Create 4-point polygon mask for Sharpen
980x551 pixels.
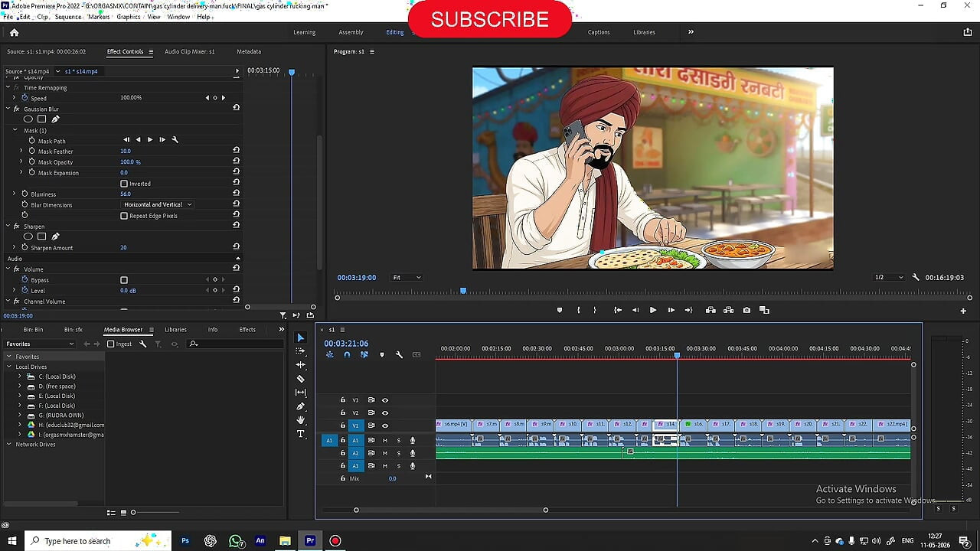tap(41, 236)
